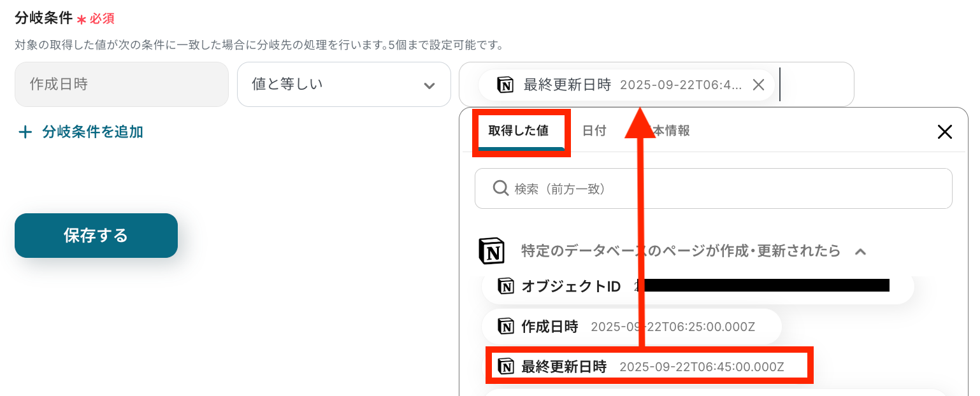Select the オブジェクトID value item
Viewport: 980px width, 396px height.
click(698, 286)
